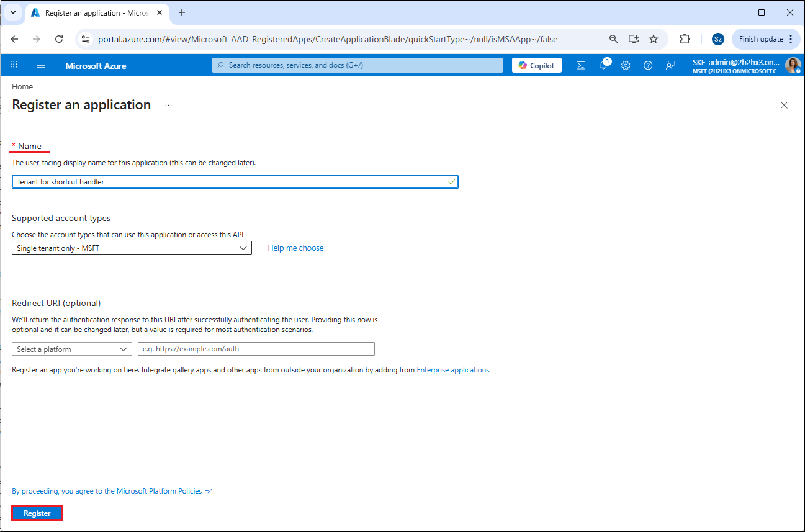The height and width of the screenshot is (532, 805).
Task: Open Azure Cloud Shell icon
Action: pos(581,65)
